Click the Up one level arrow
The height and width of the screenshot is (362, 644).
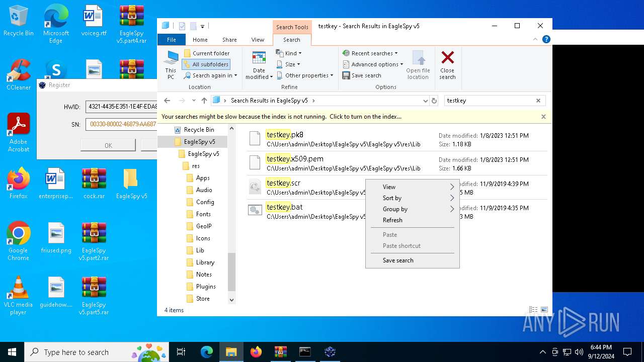[x=204, y=101]
